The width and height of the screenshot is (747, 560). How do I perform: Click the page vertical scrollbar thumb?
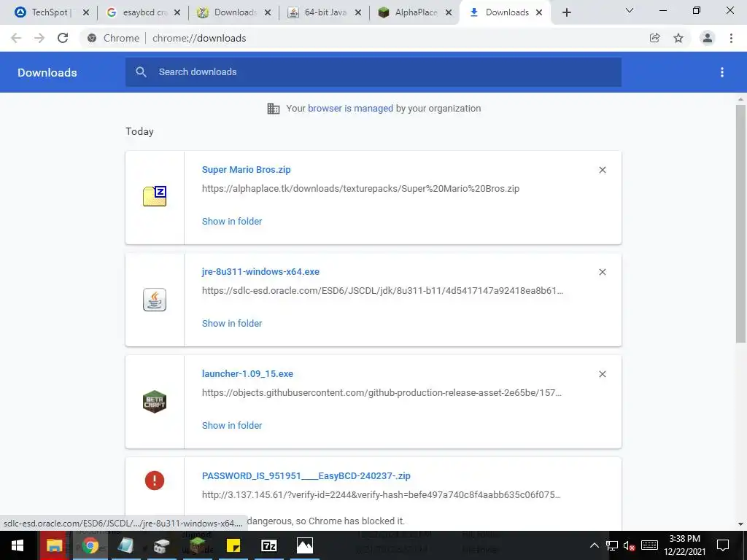click(740, 224)
